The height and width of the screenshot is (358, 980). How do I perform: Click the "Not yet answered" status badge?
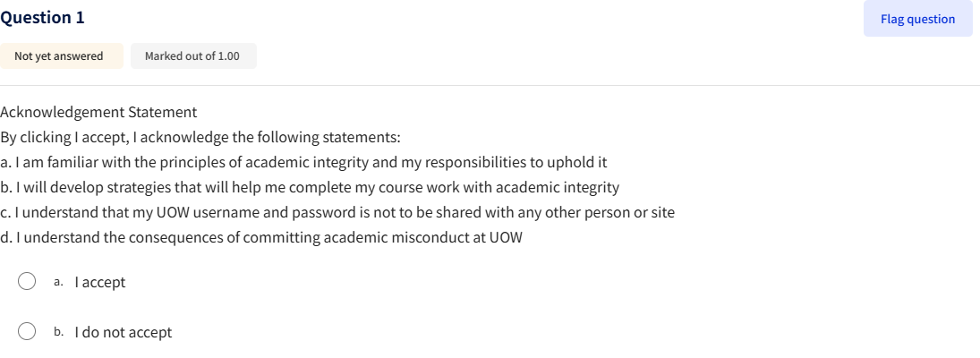pos(59,56)
